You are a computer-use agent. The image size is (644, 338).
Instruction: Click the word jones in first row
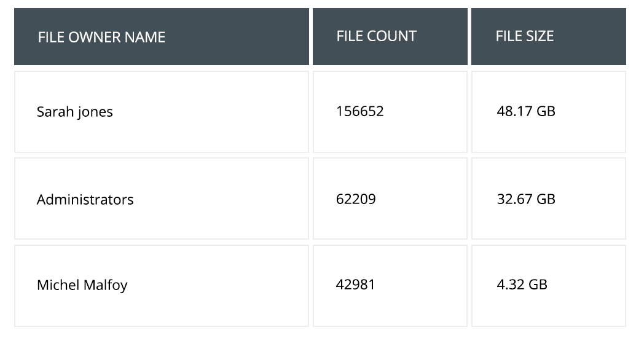95,112
